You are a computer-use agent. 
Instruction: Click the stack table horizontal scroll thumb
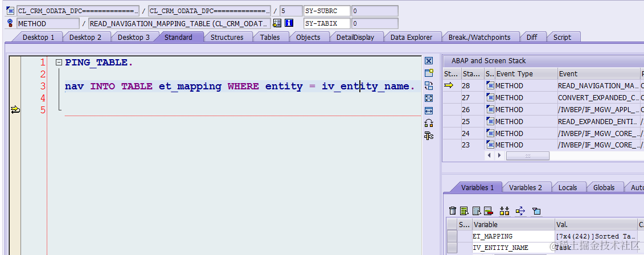[528, 155]
